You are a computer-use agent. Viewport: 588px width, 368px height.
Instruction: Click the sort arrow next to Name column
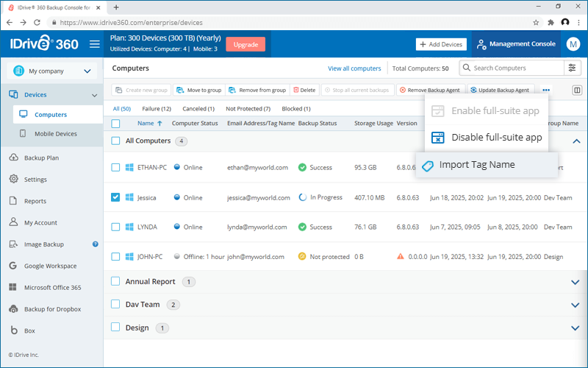[159, 123]
